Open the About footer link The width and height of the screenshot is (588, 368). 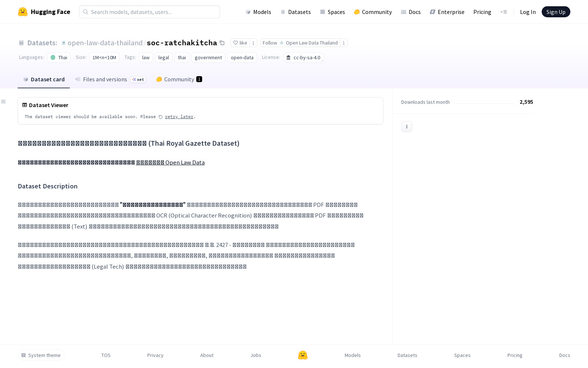pos(207,355)
